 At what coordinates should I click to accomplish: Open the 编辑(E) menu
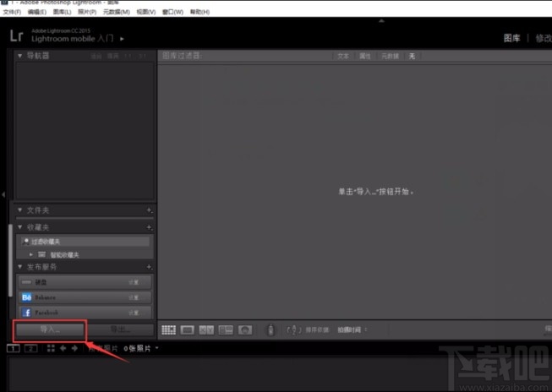37,12
